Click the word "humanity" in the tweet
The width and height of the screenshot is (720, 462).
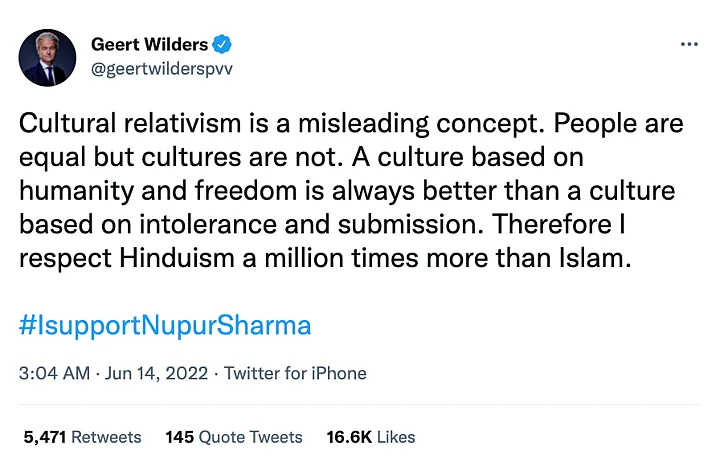[x=71, y=190]
